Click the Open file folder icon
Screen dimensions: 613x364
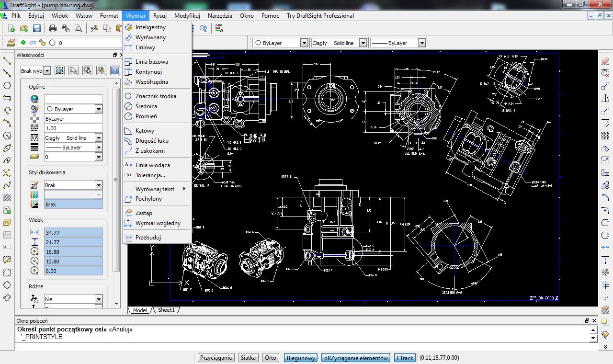(x=24, y=28)
